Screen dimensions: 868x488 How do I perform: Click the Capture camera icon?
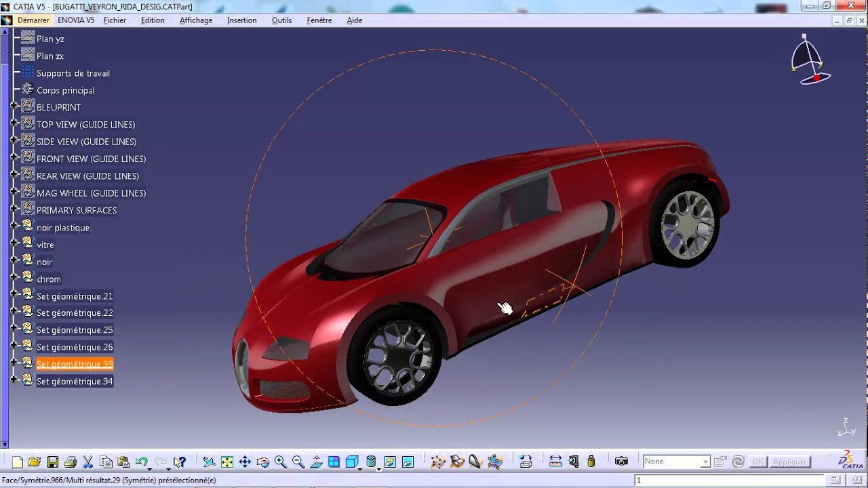(621, 462)
